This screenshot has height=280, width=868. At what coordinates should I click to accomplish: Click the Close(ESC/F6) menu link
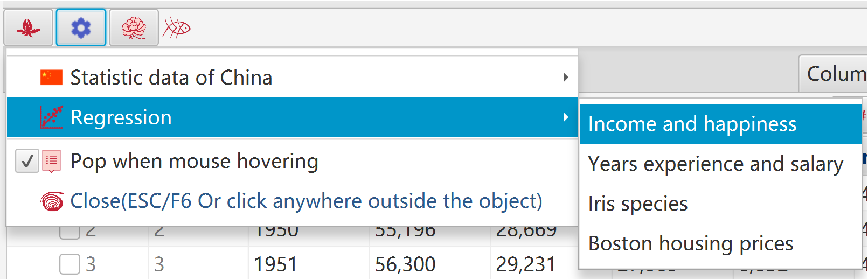(306, 201)
